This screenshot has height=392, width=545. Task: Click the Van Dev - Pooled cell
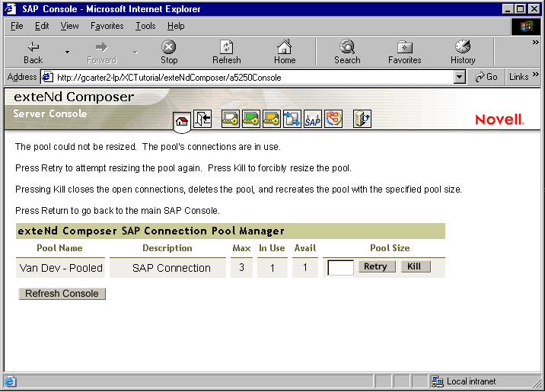click(60, 268)
